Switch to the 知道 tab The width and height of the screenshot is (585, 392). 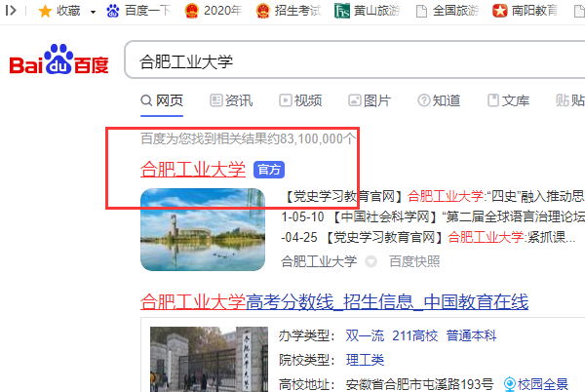click(439, 100)
